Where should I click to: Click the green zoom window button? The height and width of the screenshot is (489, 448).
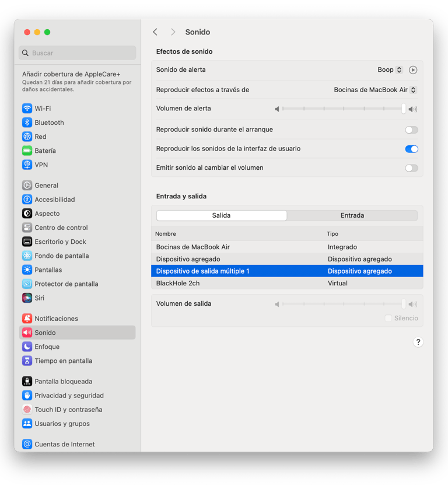(47, 32)
